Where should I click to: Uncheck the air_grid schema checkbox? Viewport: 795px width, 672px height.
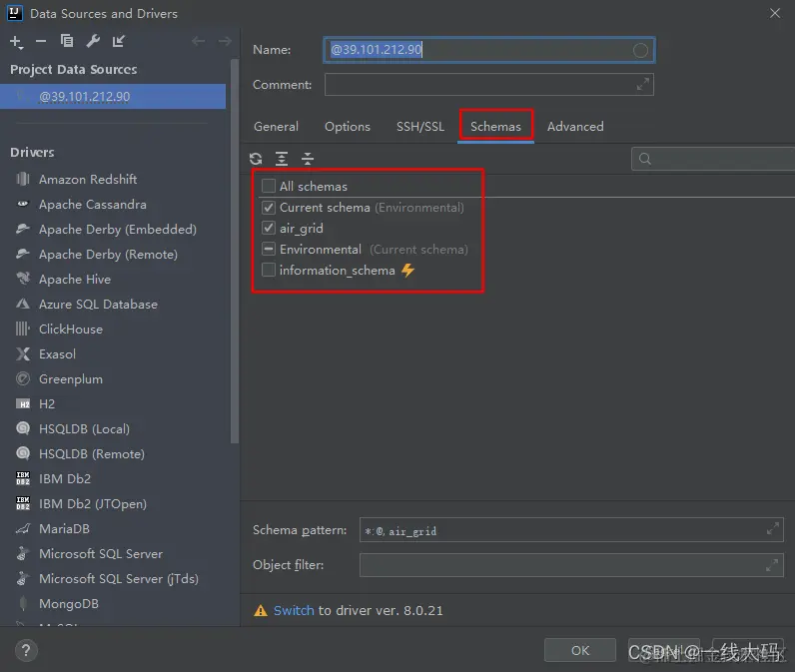[269, 228]
